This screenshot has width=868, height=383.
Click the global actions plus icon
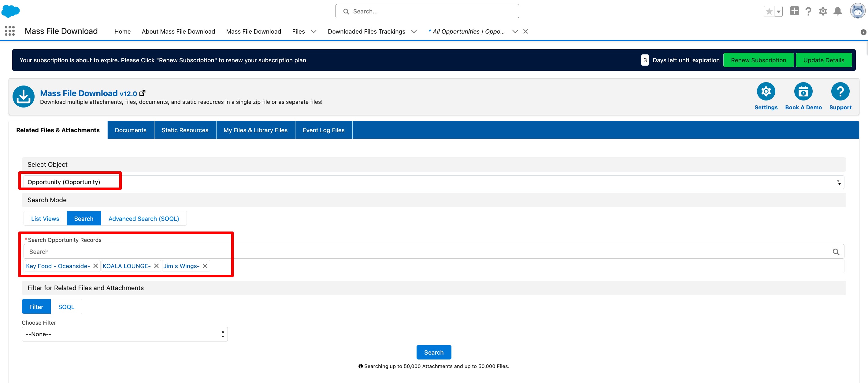794,11
